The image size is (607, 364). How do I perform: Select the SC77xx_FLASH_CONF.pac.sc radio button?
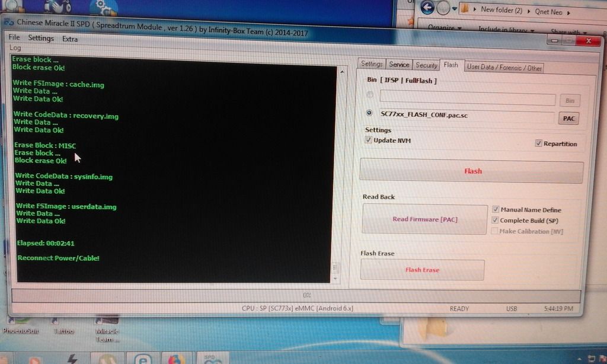tap(370, 113)
